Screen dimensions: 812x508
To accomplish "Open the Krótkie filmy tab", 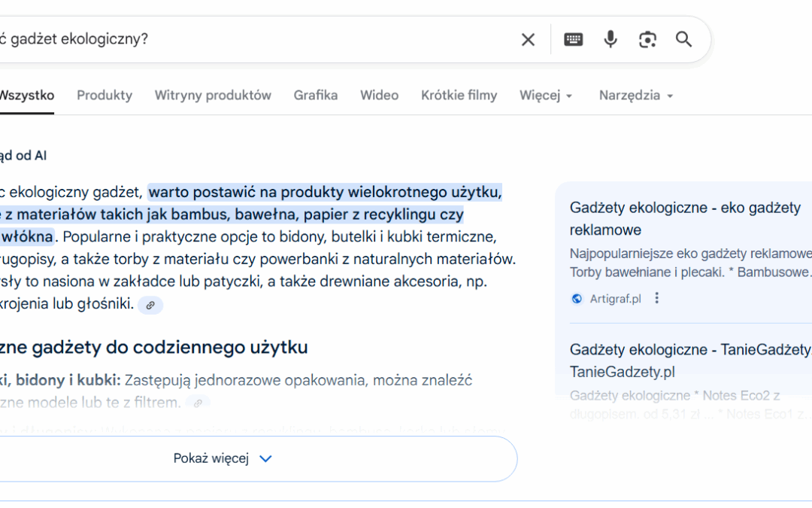I will 459,96.
